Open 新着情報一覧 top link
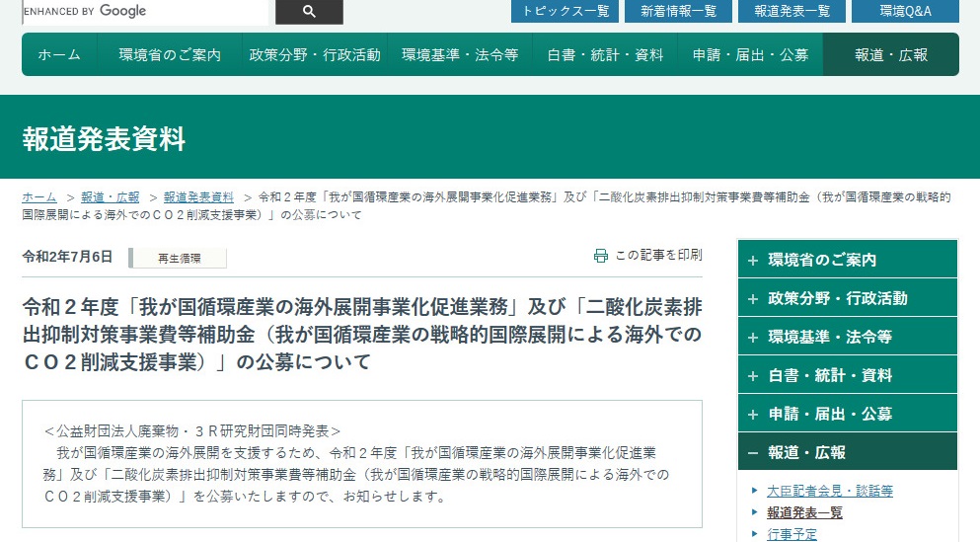Image resolution: width=980 pixels, height=542 pixels. [x=678, y=11]
